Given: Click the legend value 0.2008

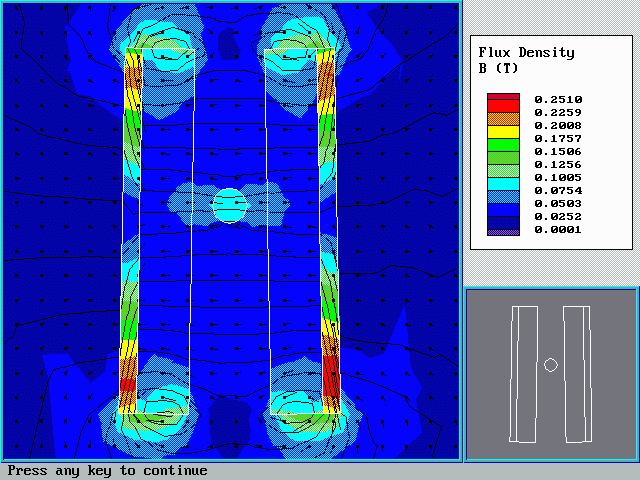Looking at the screenshot, I should (x=558, y=126).
